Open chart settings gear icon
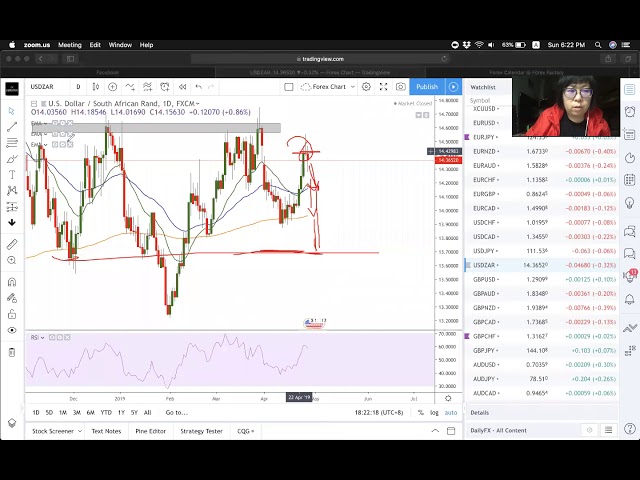The width and height of the screenshot is (640, 480). 366,87
